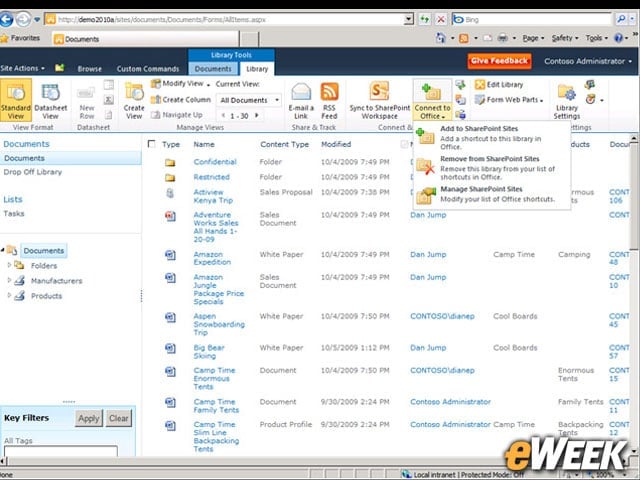Image resolution: width=640 pixels, height=480 pixels.
Task: Click the browser feeds icon
Action: click(464, 38)
